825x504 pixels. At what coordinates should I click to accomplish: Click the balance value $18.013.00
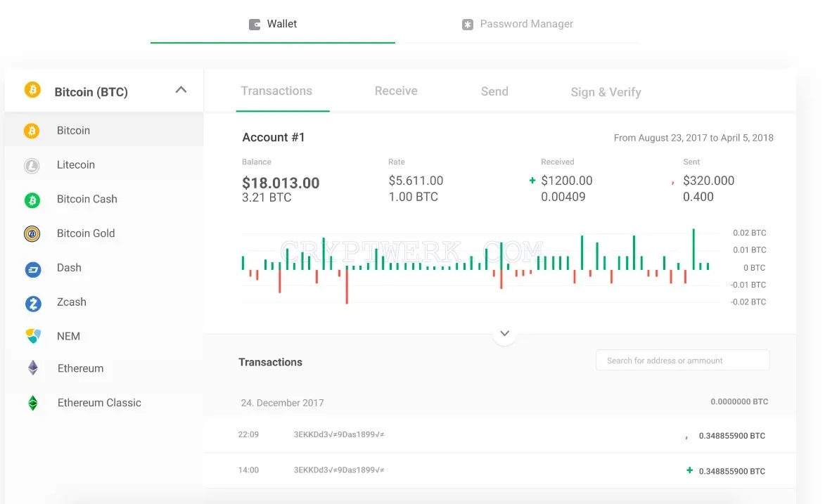pyautogui.click(x=281, y=183)
